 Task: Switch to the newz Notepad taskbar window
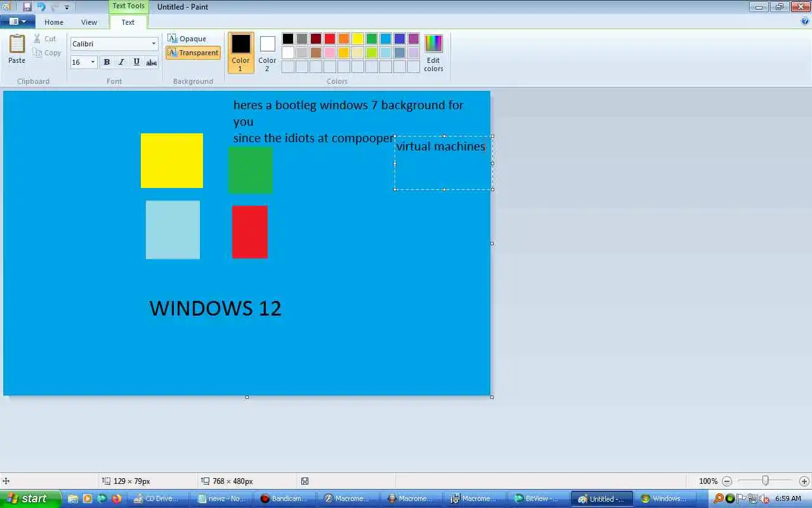(222, 499)
